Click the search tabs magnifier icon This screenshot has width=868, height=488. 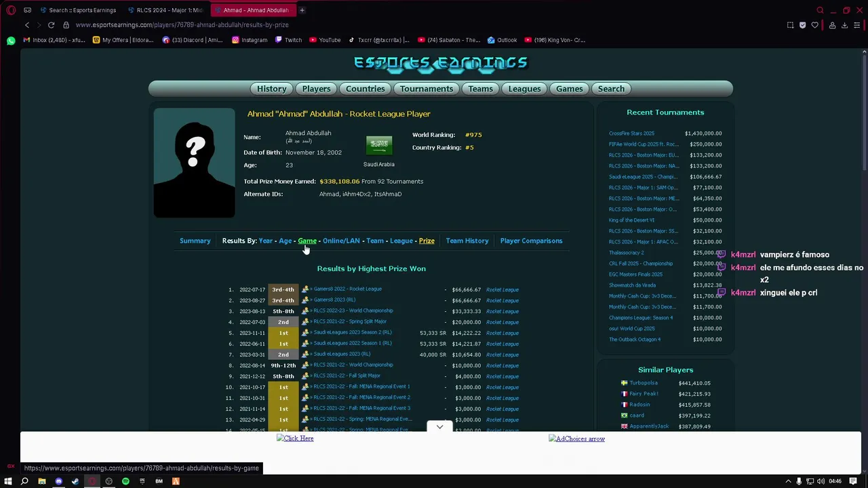pos(820,10)
